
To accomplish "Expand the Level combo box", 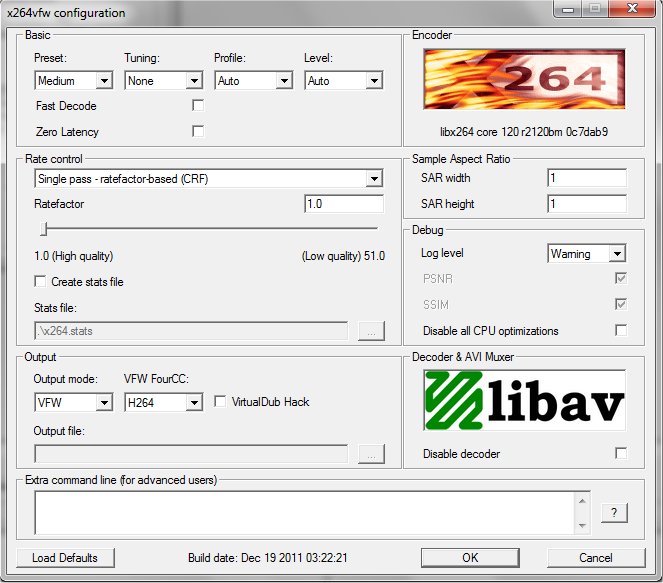I will 343,80.
